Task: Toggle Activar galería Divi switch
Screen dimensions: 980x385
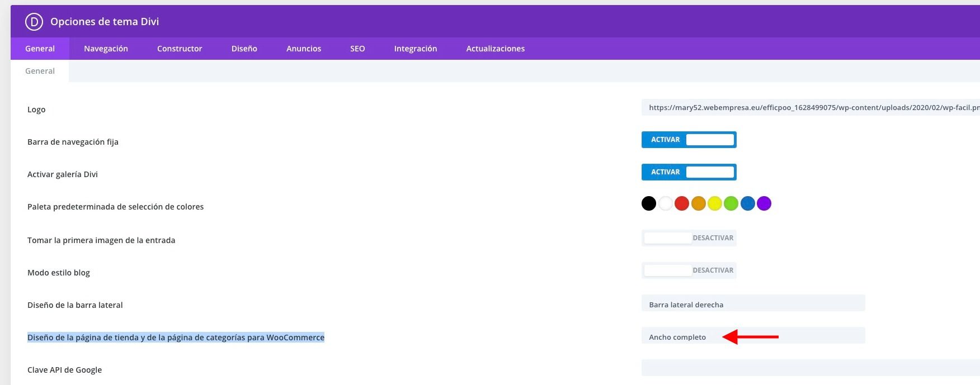Action: click(x=689, y=172)
